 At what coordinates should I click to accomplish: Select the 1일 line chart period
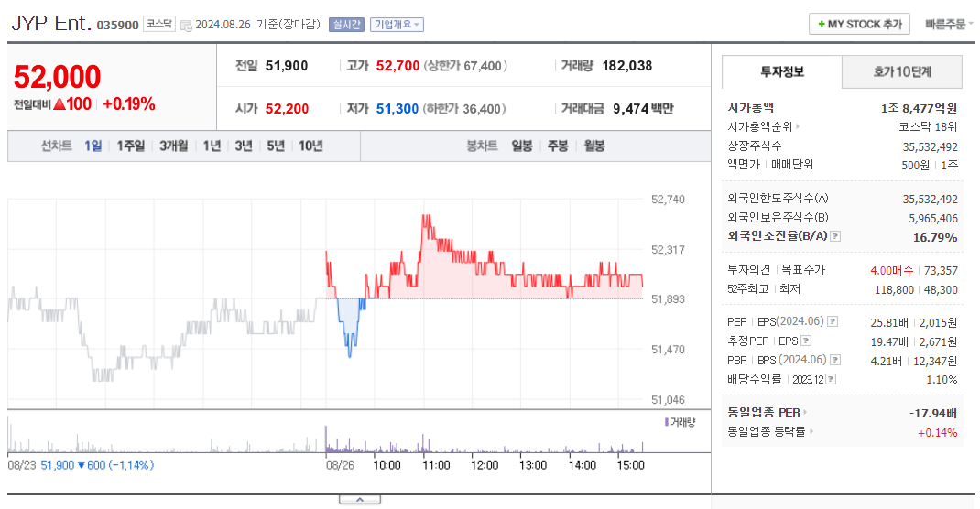pyautogui.click(x=93, y=146)
